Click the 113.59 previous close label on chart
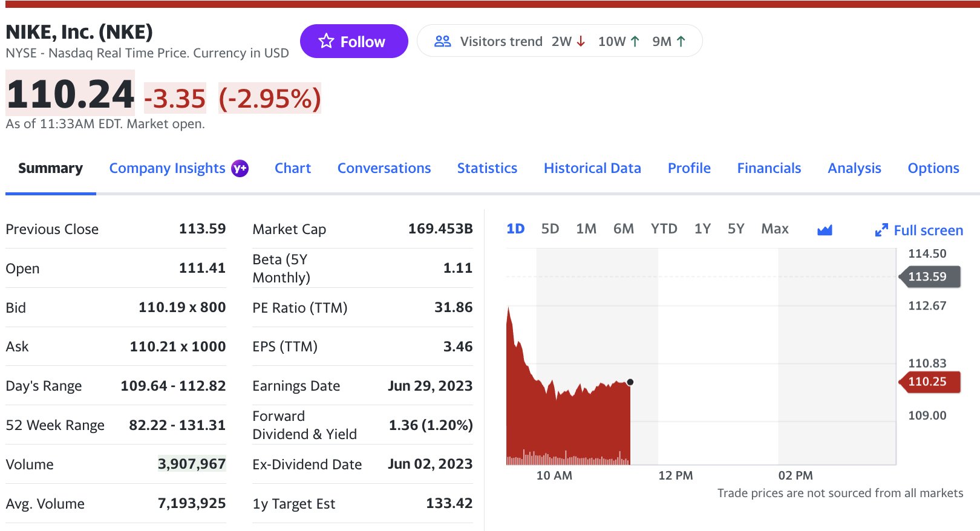 pos(930,276)
